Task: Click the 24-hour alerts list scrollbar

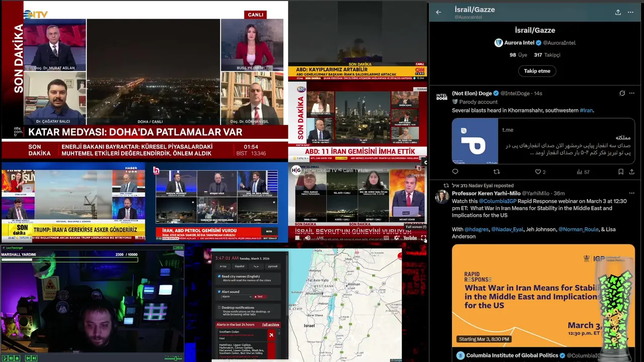Action: [x=279, y=333]
